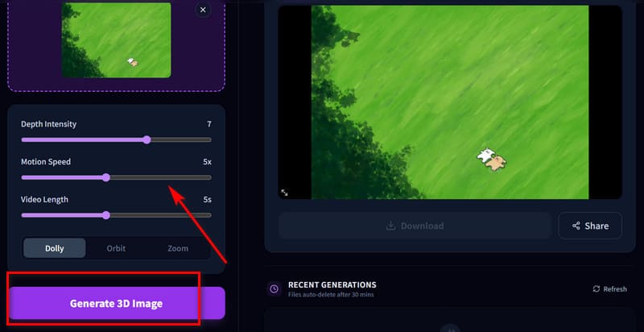Click the right end of Depth Intensity track
The height and width of the screenshot is (332, 644).
point(209,139)
